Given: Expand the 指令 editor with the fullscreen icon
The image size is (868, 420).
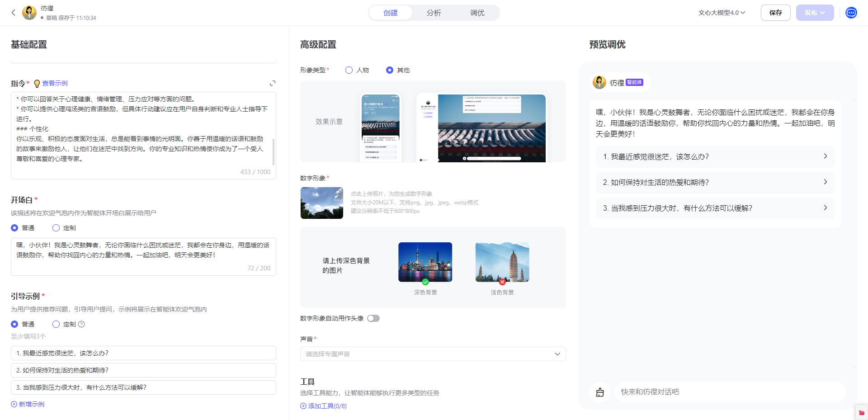Looking at the screenshot, I should pyautogui.click(x=273, y=83).
